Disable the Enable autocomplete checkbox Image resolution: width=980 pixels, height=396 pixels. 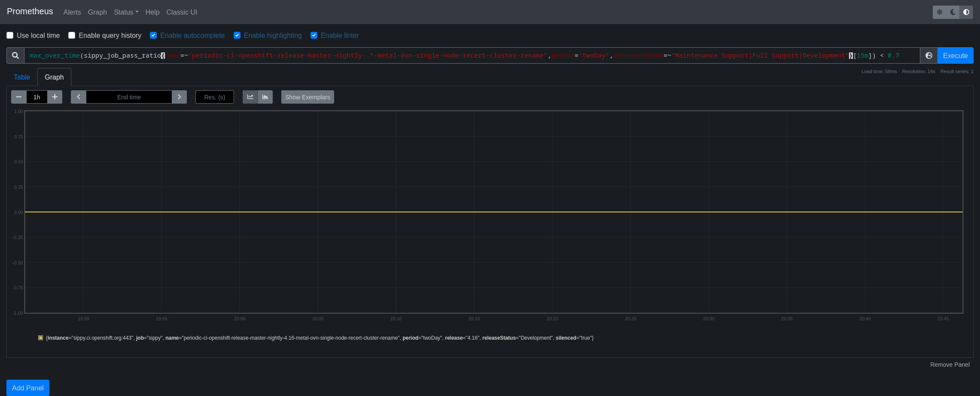[153, 35]
